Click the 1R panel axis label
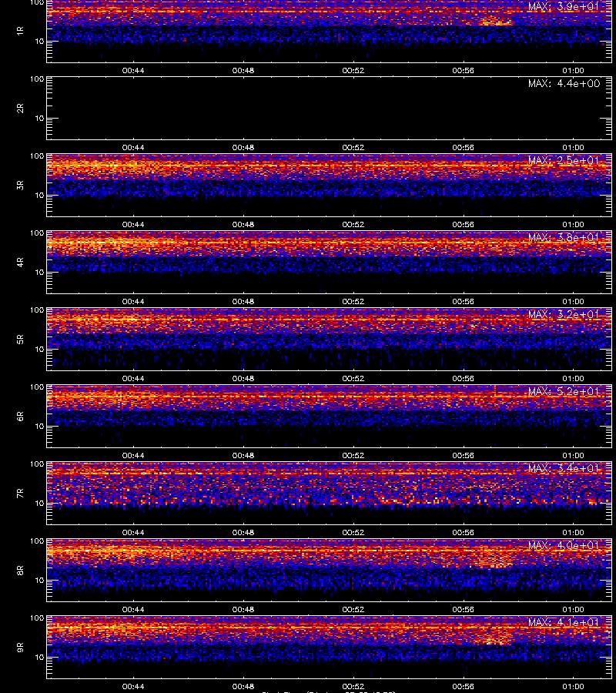Viewport: 616px width, 693px height. (20, 31)
